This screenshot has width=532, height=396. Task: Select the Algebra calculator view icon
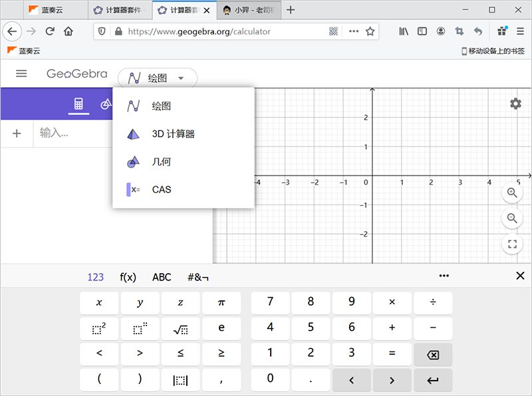(x=78, y=104)
